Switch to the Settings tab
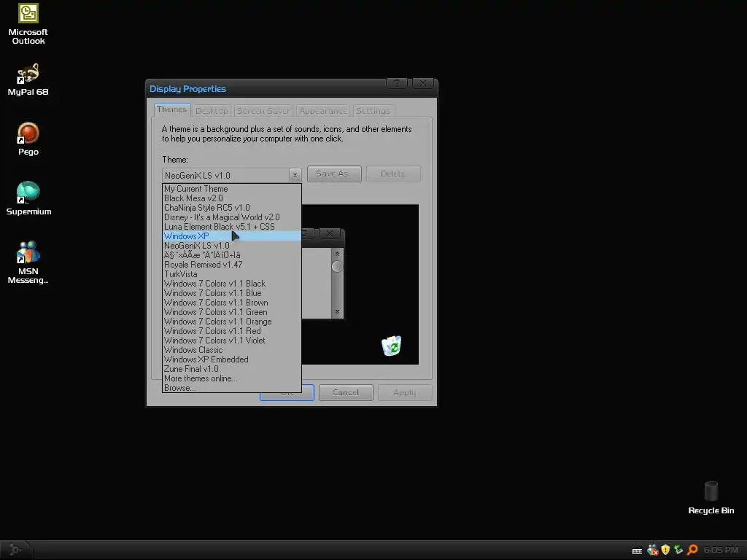Screen dimensions: 747x560 click(x=373, y=111)
